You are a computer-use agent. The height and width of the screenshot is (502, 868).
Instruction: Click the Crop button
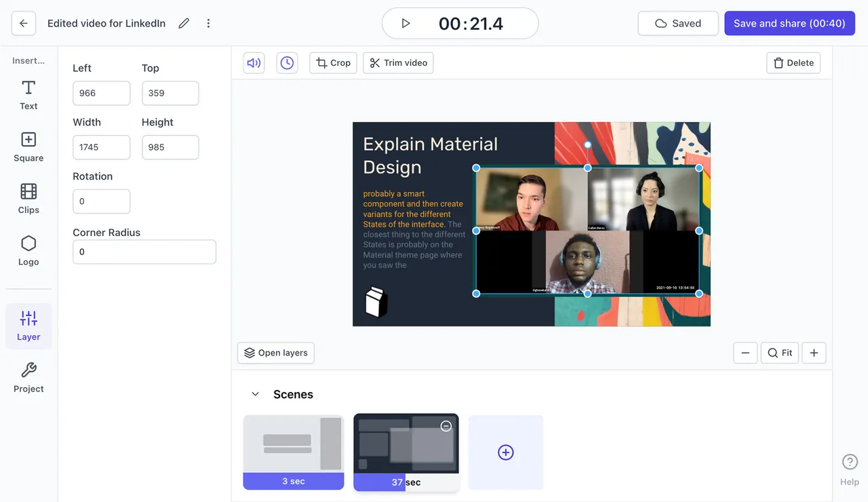[x=333, y=63]
